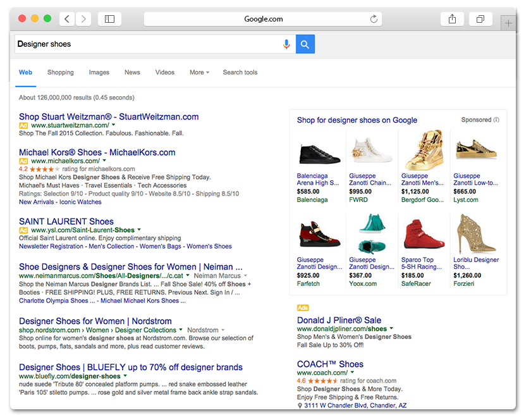The width and height of the screenshot is (531, 420).
Task: Click the browser Back arrow button
Action: point(67,19)
